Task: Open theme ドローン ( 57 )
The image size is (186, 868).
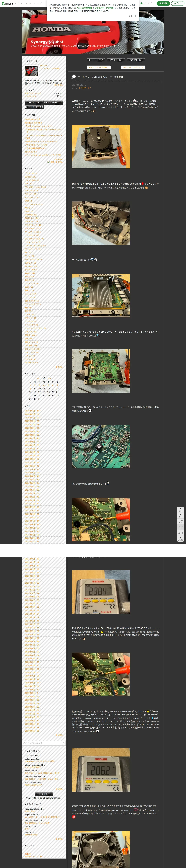Action: click(31, 294)
